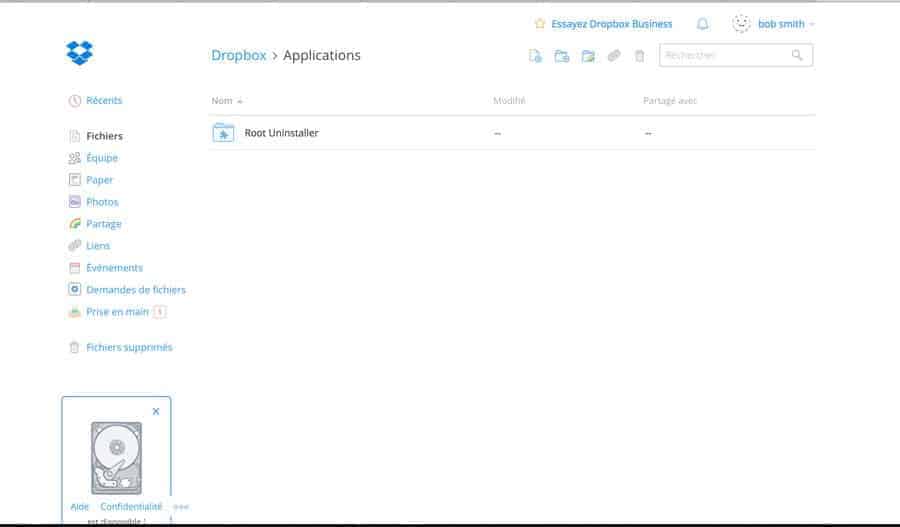Click the new folder toolbar icon
This screenshot has height=527, width=900.
click(x=562, y=56)
